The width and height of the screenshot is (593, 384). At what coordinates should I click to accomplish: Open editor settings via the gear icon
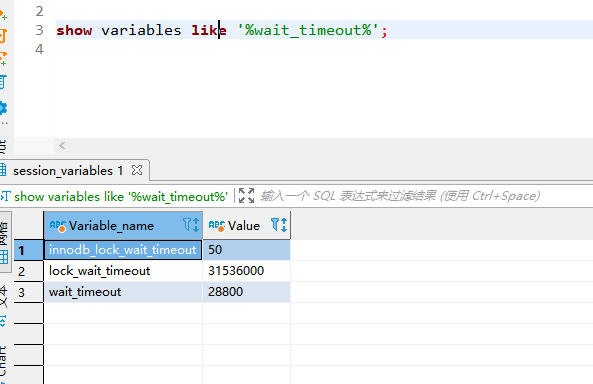click(x=3, y=108)
